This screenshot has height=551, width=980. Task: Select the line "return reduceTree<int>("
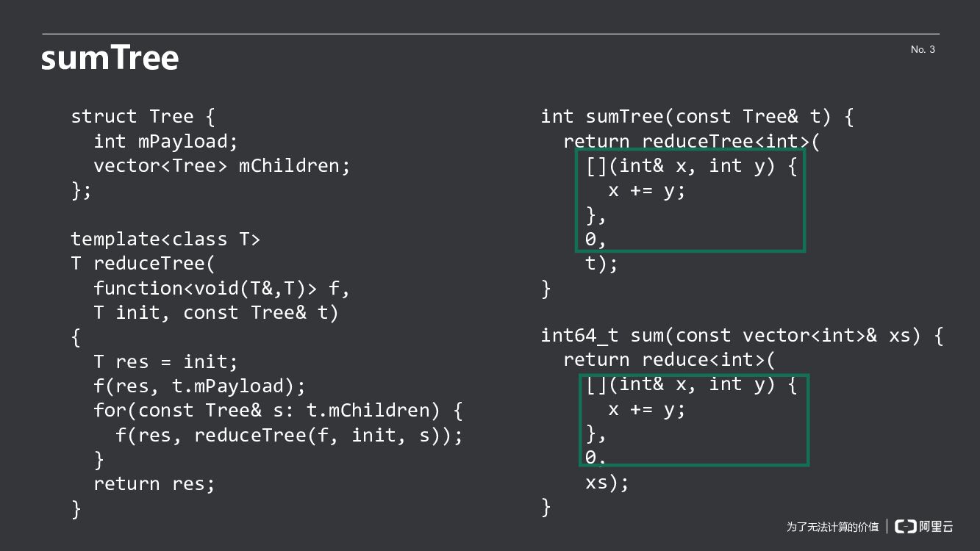click(x=691, y=141)
